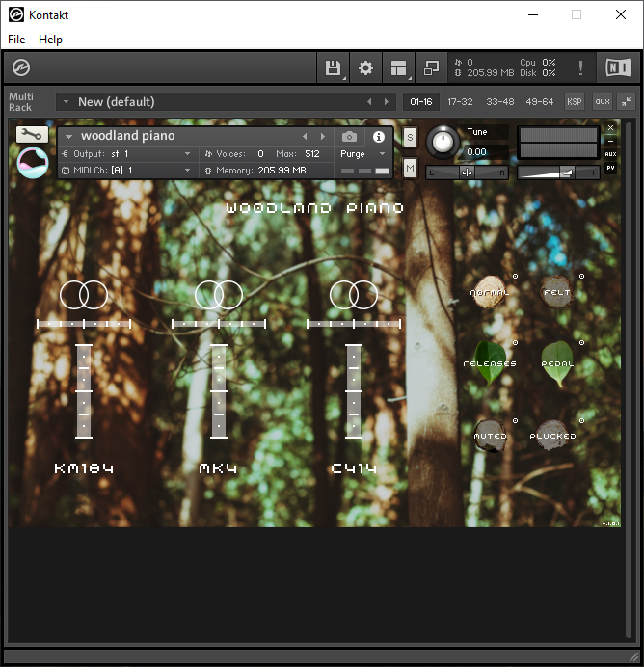Viewport: 644px width, 667px height.
Task: Adjust the Tune knob
Action: pyautogui.click(x=443, y=142)
